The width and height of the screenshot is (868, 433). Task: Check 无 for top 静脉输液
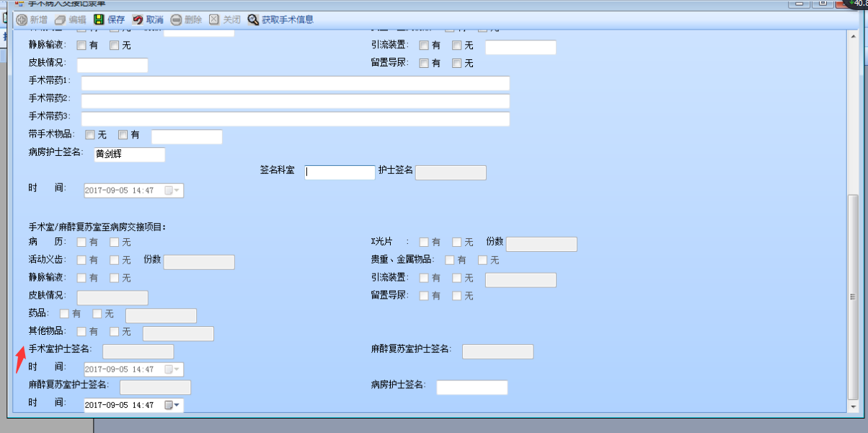[x=115, y=45]
